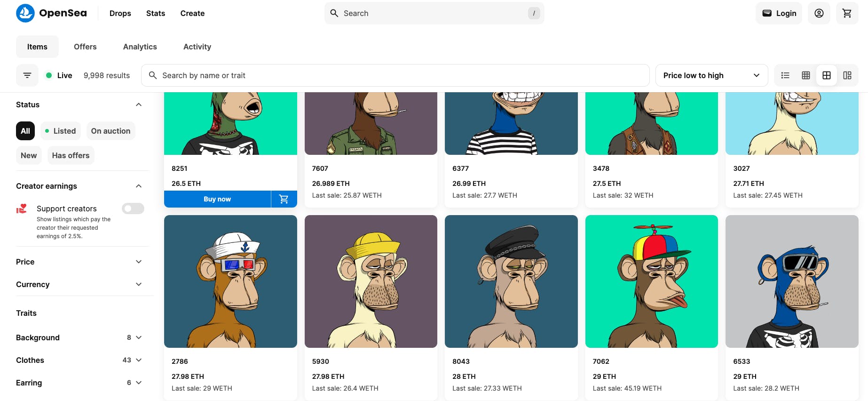Open NFT 7062 propeller hat ape image
The width and height of the screenshot is (868, 401).
(652, 281)
